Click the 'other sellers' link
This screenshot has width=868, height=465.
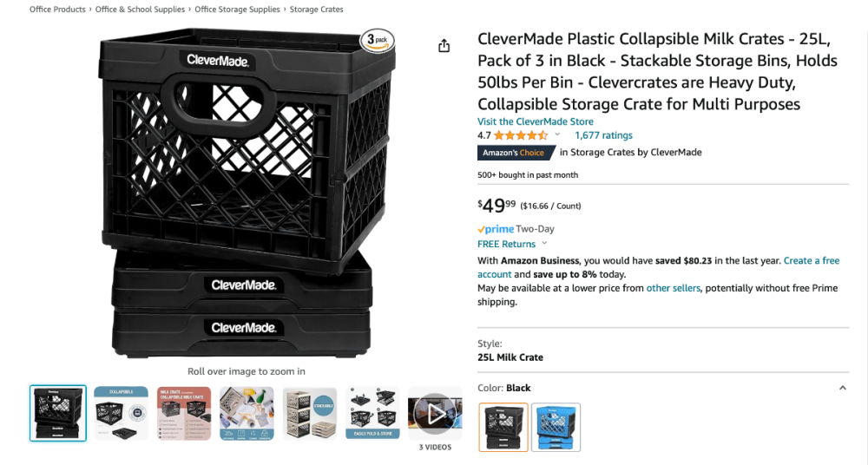click(673, 288)
